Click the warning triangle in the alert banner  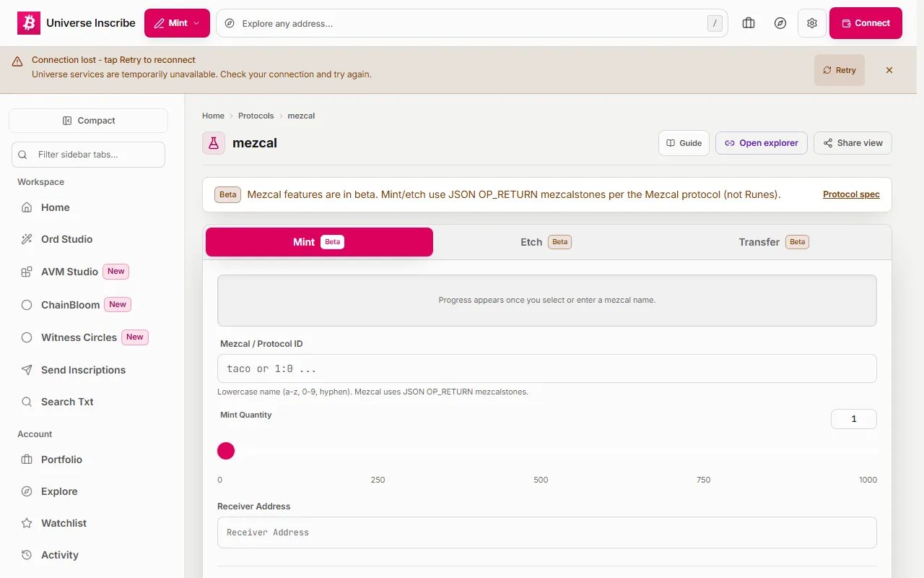point(17,61)
